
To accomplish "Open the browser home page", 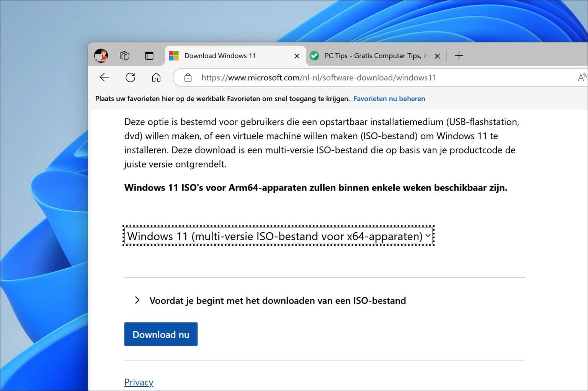I will point(156,77).
